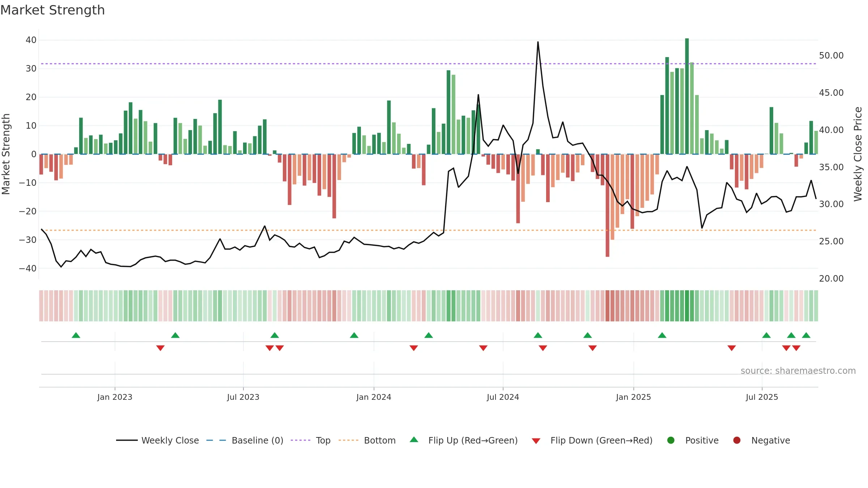The image size is (868, 488).
Task: Click the green Flip Up legend triangle icon
Action: click(414, 440)
